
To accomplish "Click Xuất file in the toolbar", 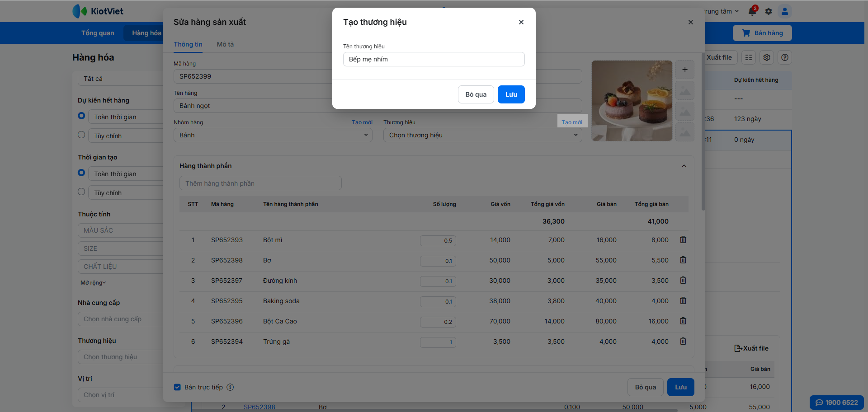I will click(x=719, y=57).
